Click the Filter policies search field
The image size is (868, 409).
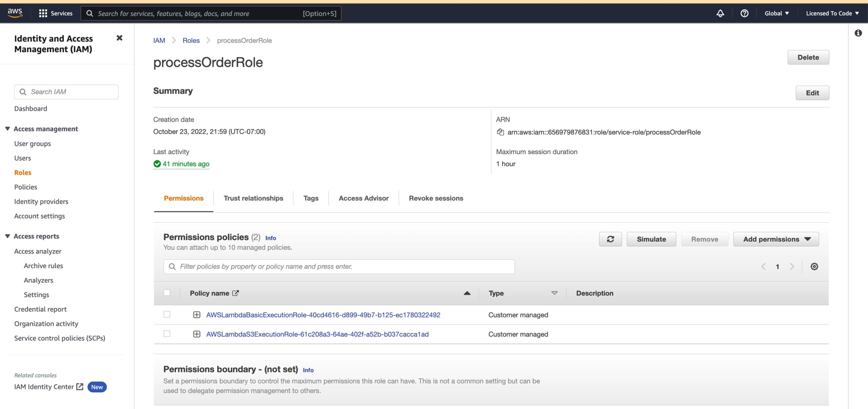pos(339,267)
